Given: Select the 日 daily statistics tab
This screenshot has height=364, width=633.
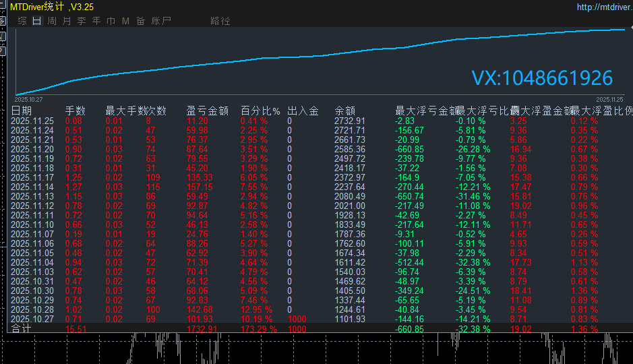Looking at the screenshot, I should 36,21.
